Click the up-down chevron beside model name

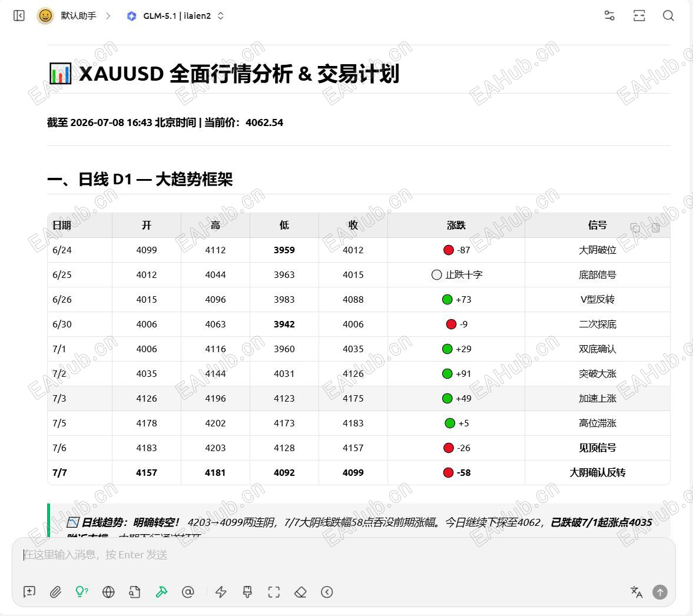(x=221, y=16)
